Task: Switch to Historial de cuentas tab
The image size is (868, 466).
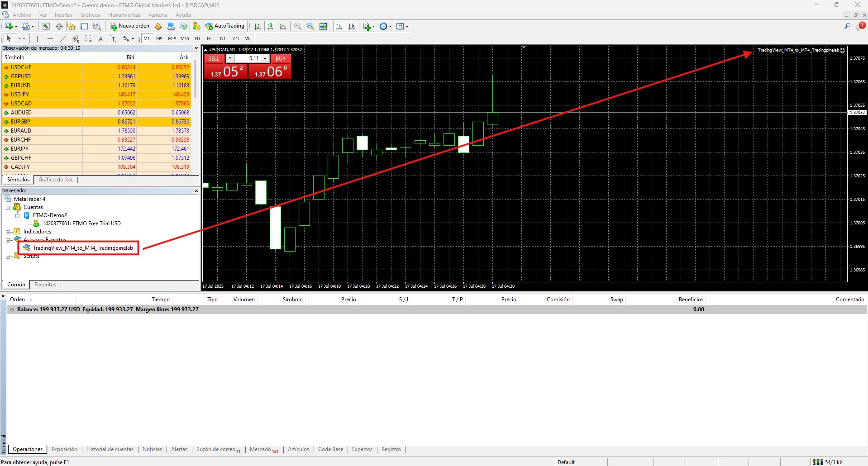Action: pos(110,449)
